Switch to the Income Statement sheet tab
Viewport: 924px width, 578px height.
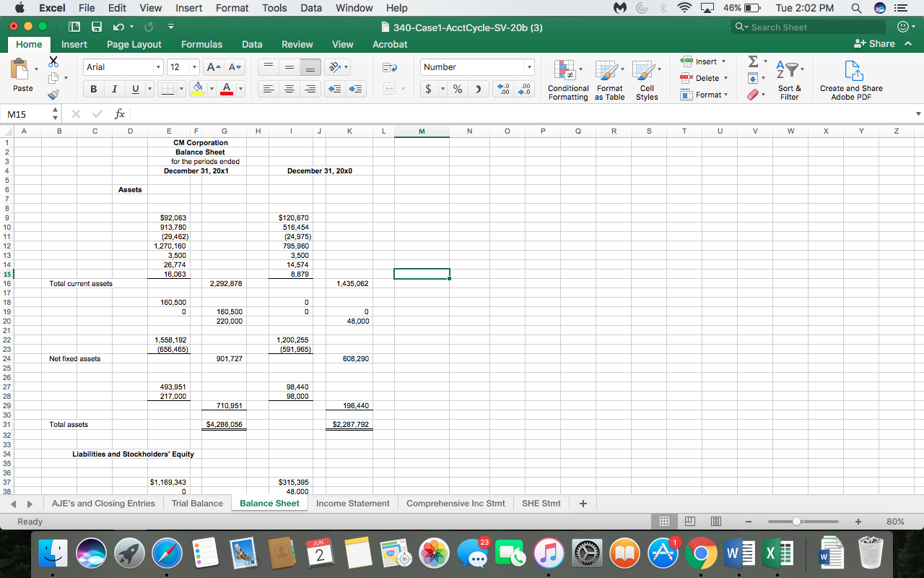click(x=352, y=503)
